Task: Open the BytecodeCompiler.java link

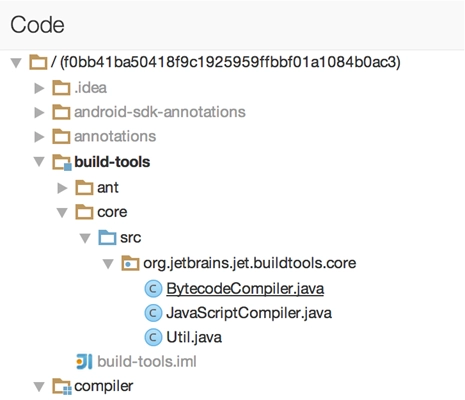Action: (245, 289)
